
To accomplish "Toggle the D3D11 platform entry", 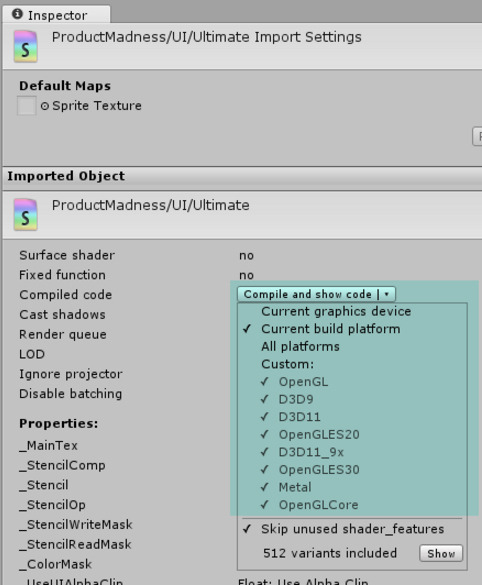I will coord(300,417).
